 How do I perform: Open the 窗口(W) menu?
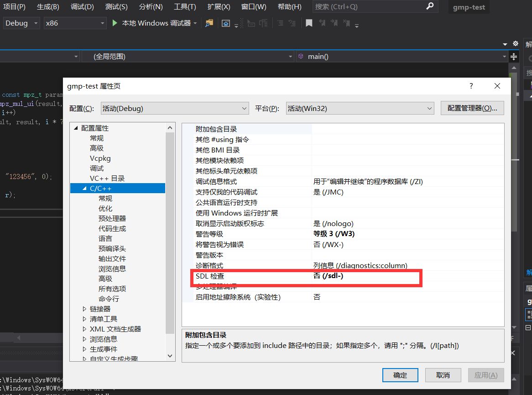click(254, 7)
